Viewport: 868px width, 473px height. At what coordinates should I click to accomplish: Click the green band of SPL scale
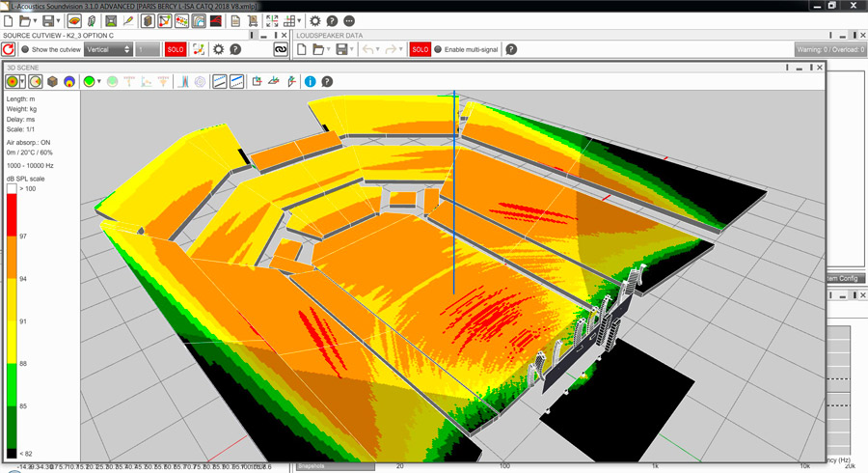click(x=12, y=385)
